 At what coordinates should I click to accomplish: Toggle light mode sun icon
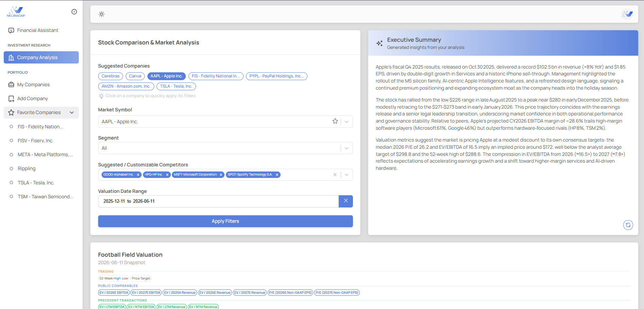coord(102,14)
